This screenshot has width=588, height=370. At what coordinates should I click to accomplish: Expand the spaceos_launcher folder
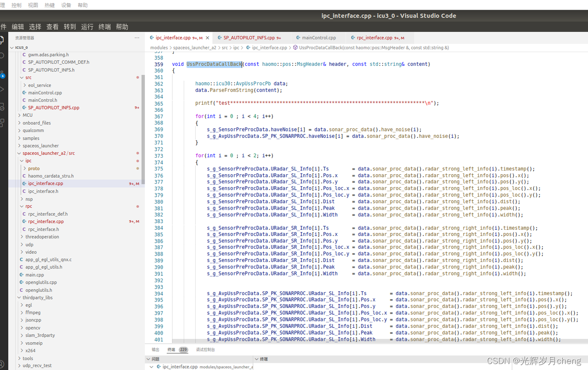(x=76, y=146)
